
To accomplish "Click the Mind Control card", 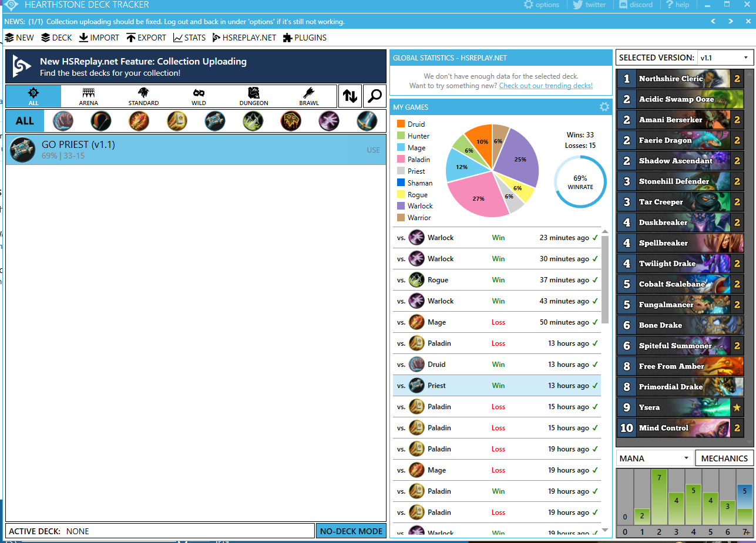I will (680, 428).
